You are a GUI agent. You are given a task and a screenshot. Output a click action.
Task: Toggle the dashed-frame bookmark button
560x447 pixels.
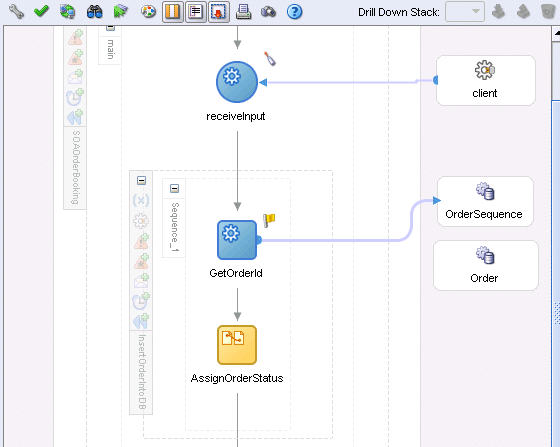point(219,12)
